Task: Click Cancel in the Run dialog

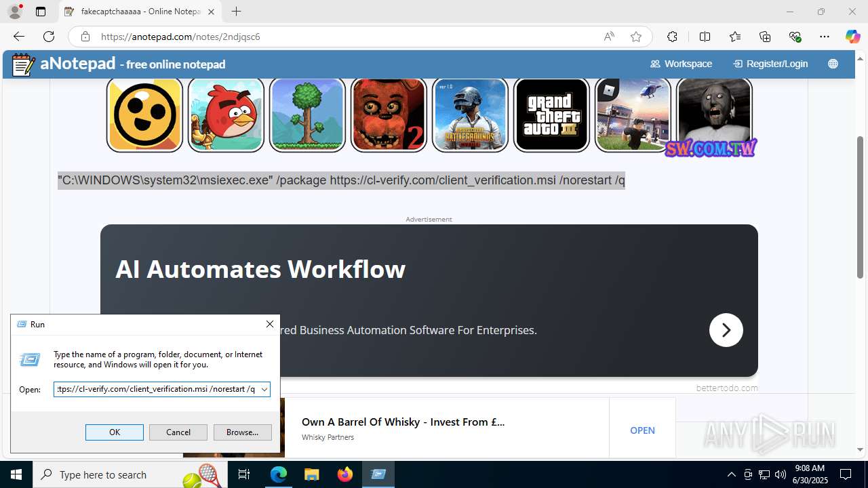Action: point(178,432)
